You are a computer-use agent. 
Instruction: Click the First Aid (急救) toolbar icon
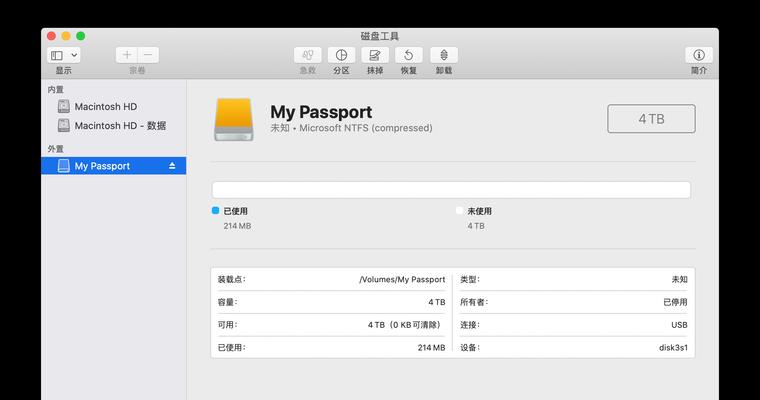click(x=308, y=55)
